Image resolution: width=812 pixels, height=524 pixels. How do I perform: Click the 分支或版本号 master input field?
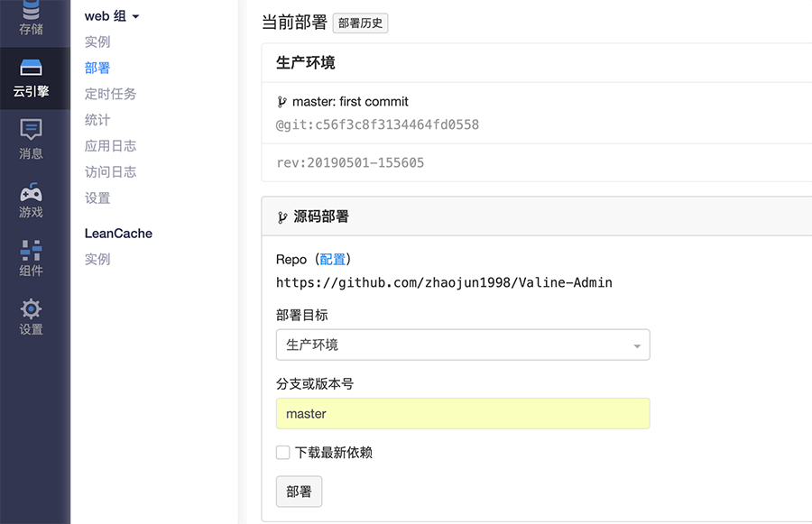pyautogui.click(x=463, y=414)
